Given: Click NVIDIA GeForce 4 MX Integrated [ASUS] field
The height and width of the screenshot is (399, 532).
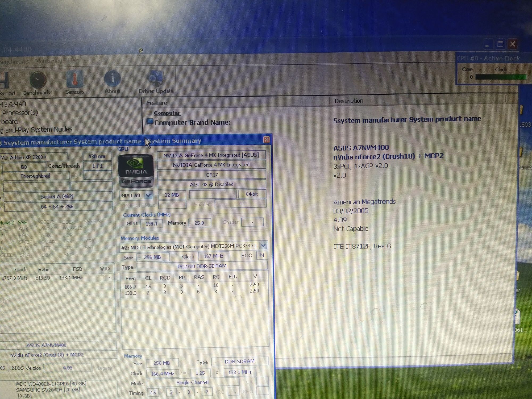Looking at the screenshot, I should [x=211, y=155].
